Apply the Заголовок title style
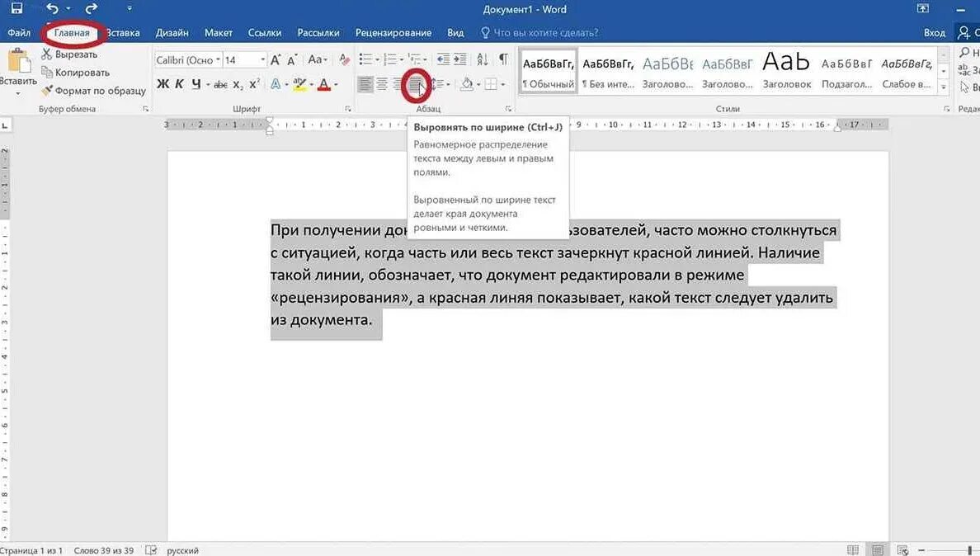Screen dimensions: 980x556 coord(786,71)
